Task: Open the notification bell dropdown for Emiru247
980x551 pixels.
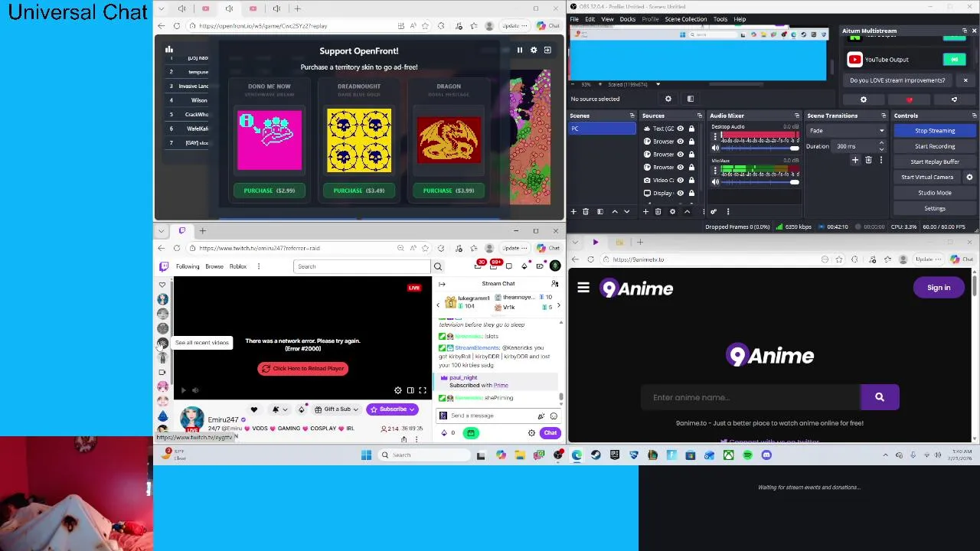Action: (279, 409)
